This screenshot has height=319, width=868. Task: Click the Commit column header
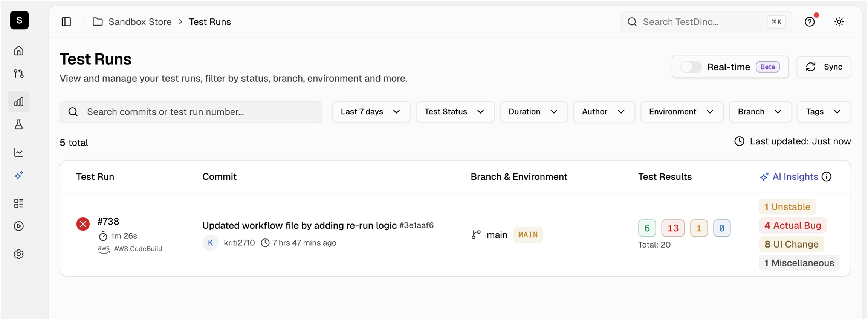tap(220, 177)
